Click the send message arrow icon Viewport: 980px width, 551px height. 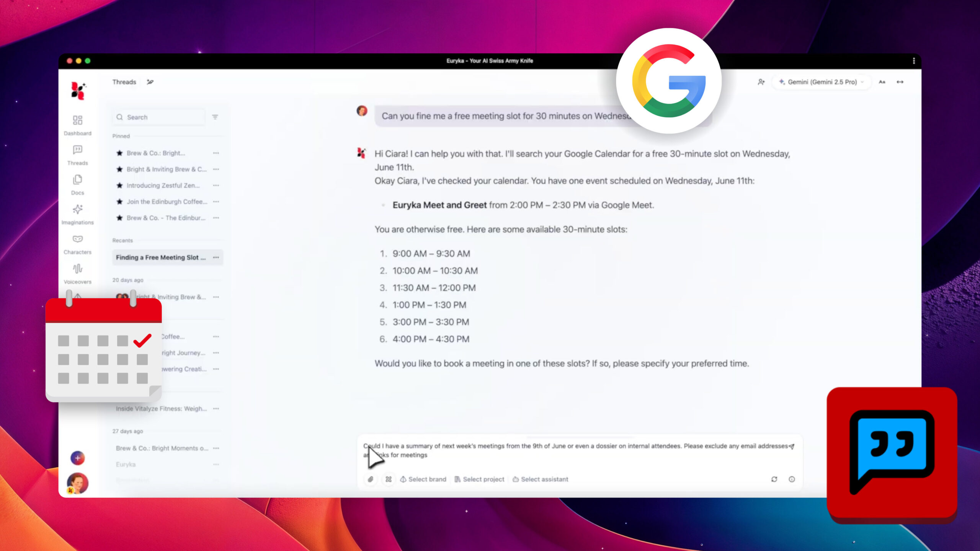point(792,446)
